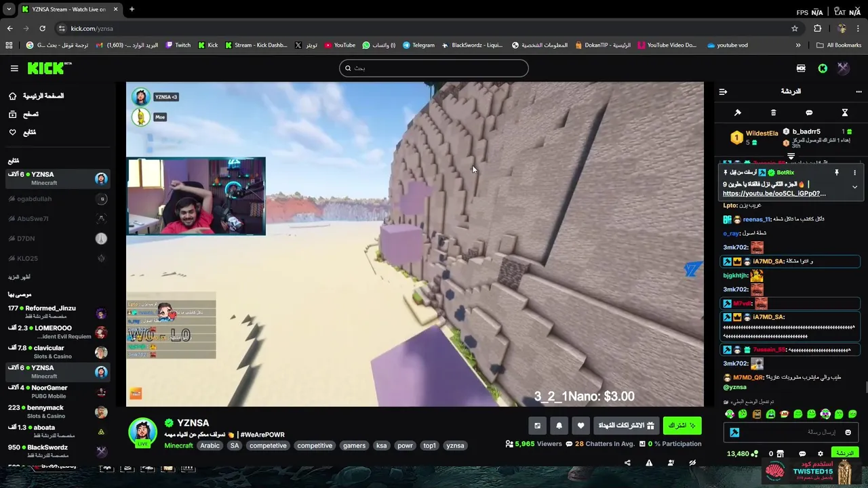This screenshot has width=868, height=488.
Task: Click the green subscribe button
Action: (x=682, y=426)
